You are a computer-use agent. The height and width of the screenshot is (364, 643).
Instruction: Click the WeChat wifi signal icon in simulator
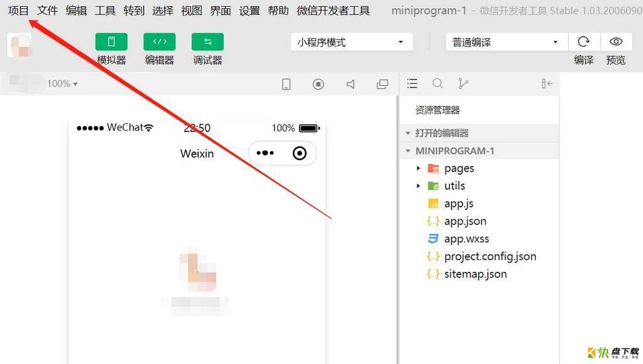[149, 128]
